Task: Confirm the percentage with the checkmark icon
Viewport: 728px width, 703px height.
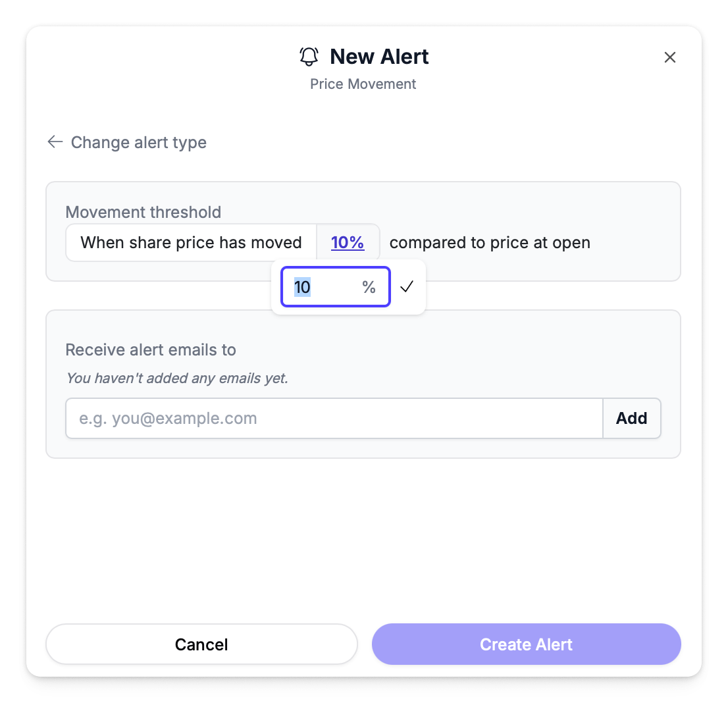Action: coord(407,287)
